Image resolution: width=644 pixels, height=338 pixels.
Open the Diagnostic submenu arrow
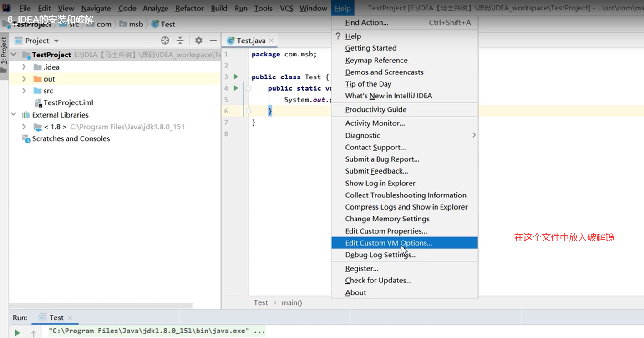tap(474, 135)
